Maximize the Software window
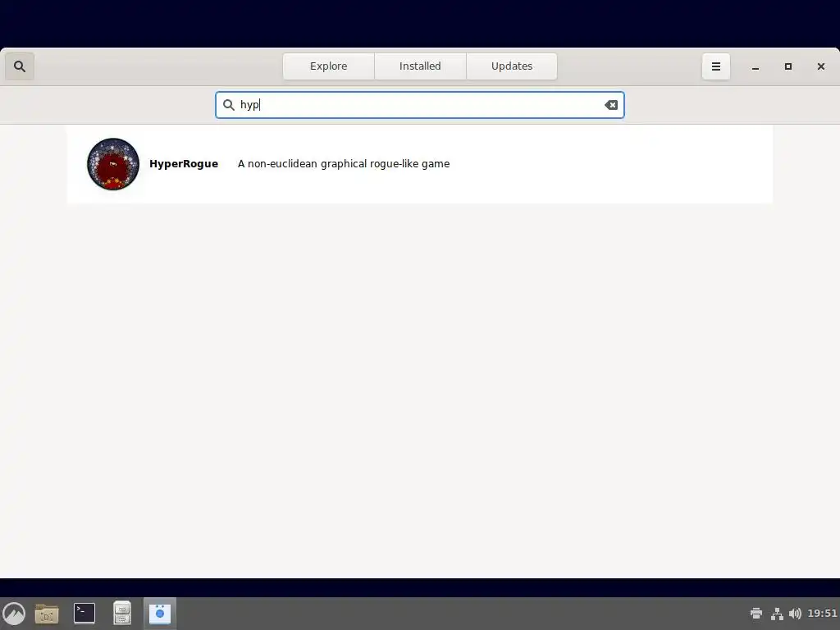Viewport: 840px width, 630px height. [x=788, y=66]
